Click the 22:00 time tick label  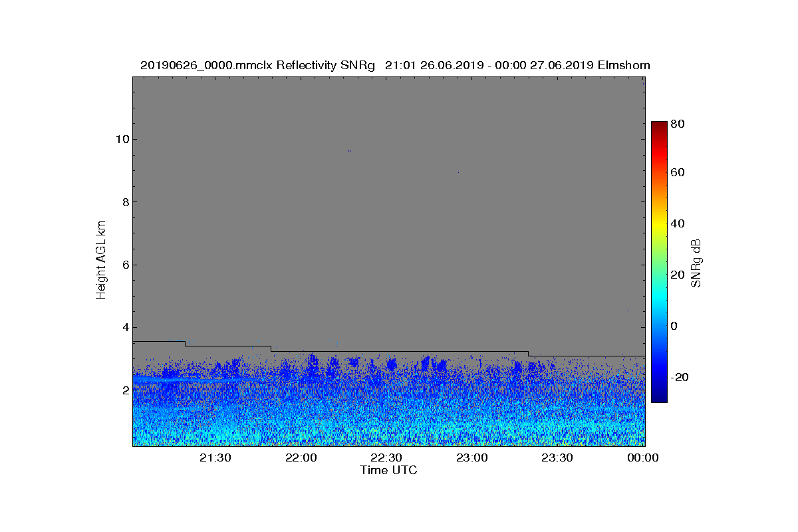pos(301,458)
